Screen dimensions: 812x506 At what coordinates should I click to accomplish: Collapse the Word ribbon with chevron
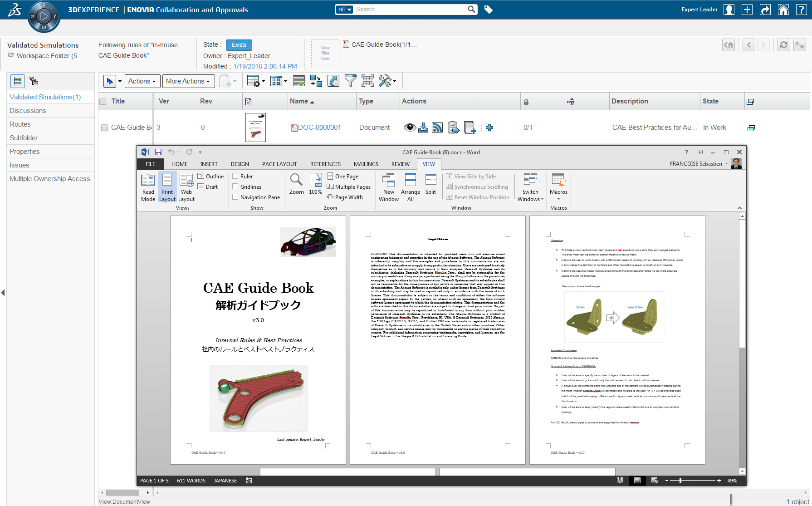coord(739,208)
